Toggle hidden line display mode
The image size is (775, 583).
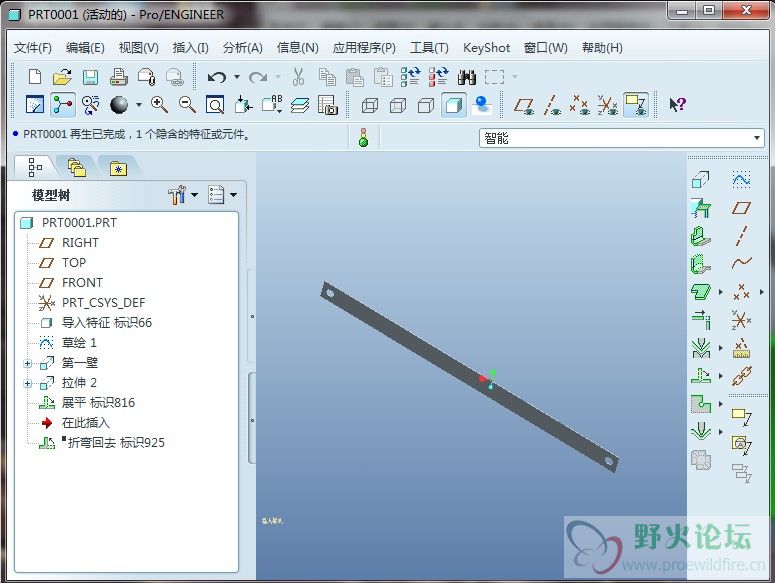pos(398,105)
